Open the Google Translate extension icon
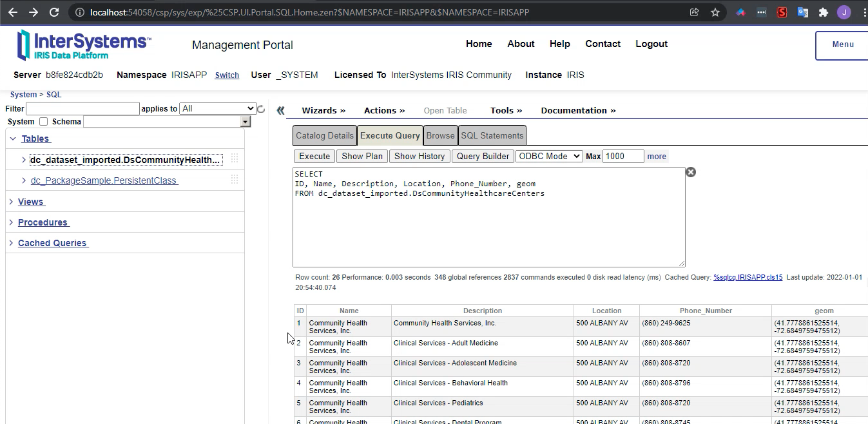 802,12
